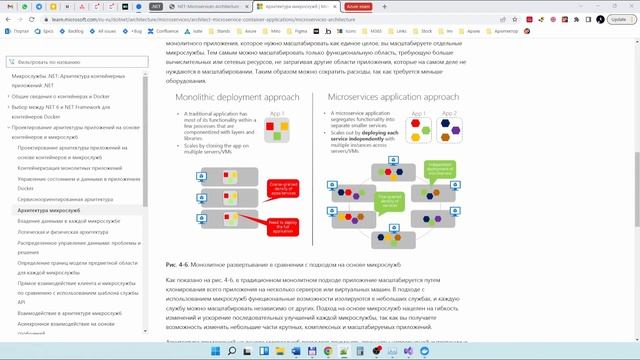Click the Chrome Update button

621,19
